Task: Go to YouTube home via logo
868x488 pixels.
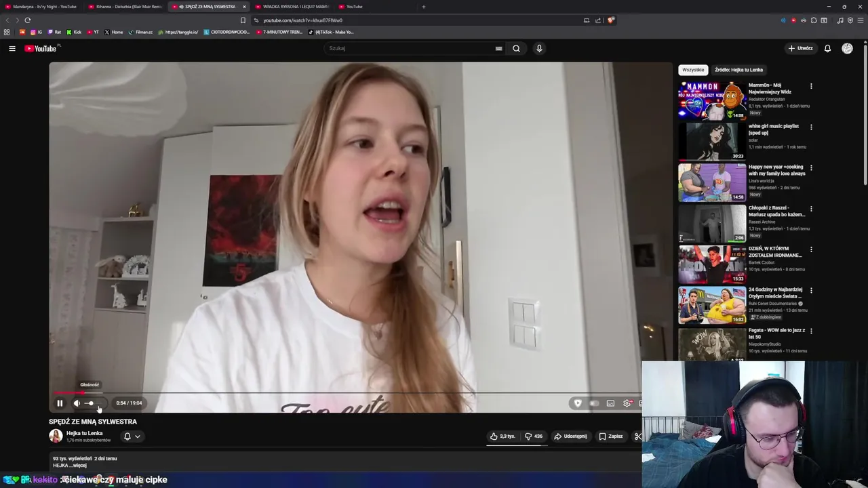Action: point(42,48)
